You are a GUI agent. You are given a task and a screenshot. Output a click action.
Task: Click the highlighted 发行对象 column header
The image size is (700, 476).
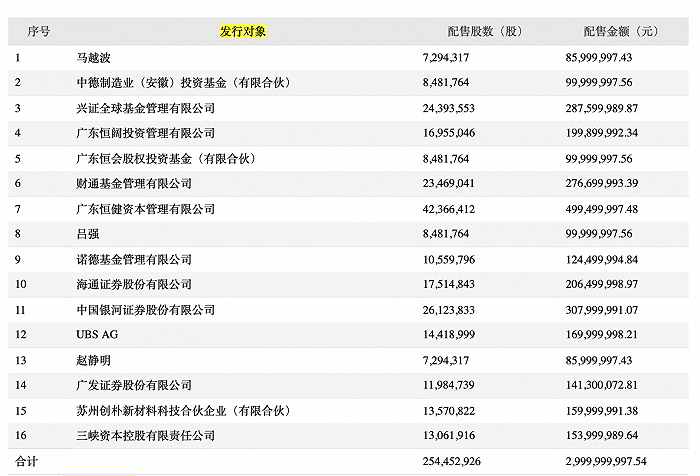point(243,31)
